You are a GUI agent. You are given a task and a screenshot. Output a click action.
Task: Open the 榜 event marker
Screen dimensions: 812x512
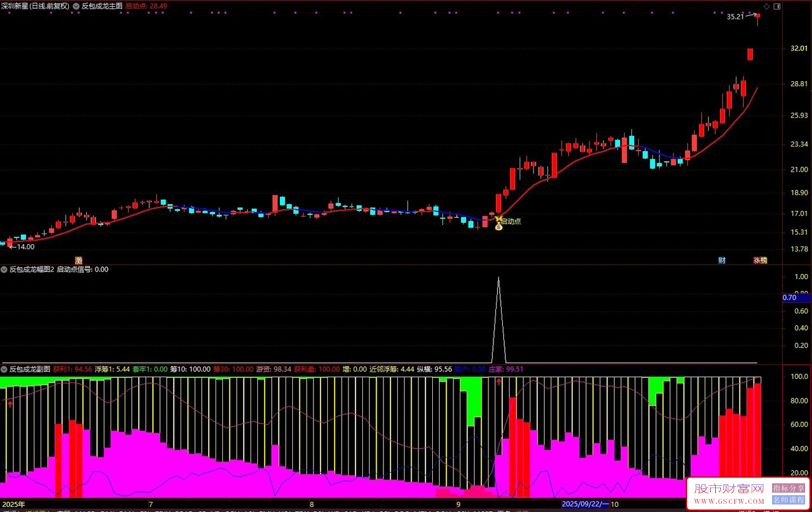pos(764,260)
